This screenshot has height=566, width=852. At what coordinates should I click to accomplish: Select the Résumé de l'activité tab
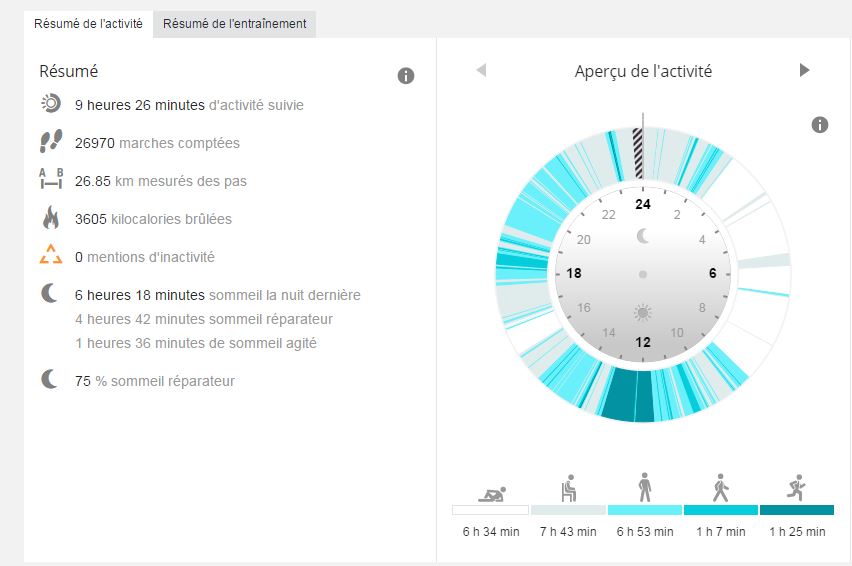click(89, 24)
